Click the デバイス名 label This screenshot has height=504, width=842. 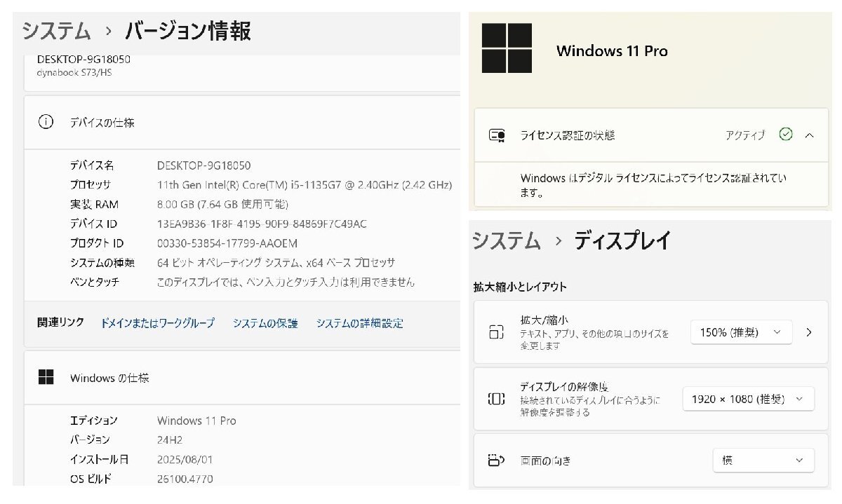click(x=91, y=165)
